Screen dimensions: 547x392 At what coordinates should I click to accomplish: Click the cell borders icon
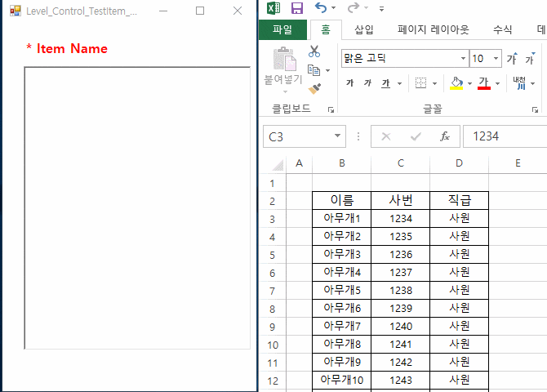[420, 83]
